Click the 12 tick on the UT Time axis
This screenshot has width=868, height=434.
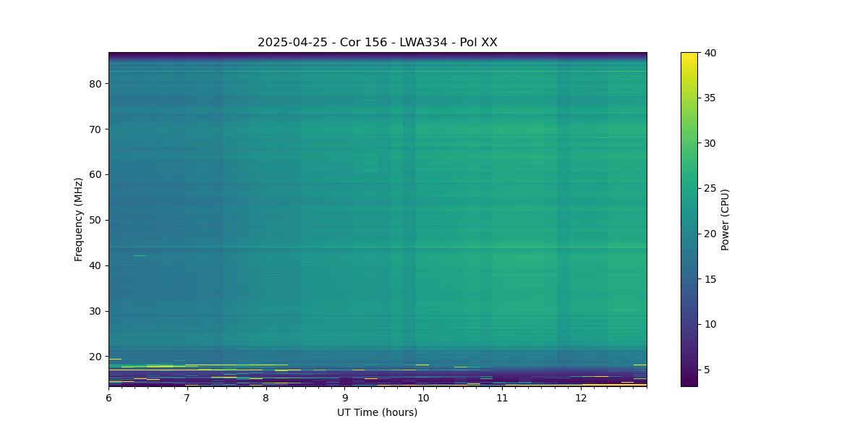pos(580,398)
